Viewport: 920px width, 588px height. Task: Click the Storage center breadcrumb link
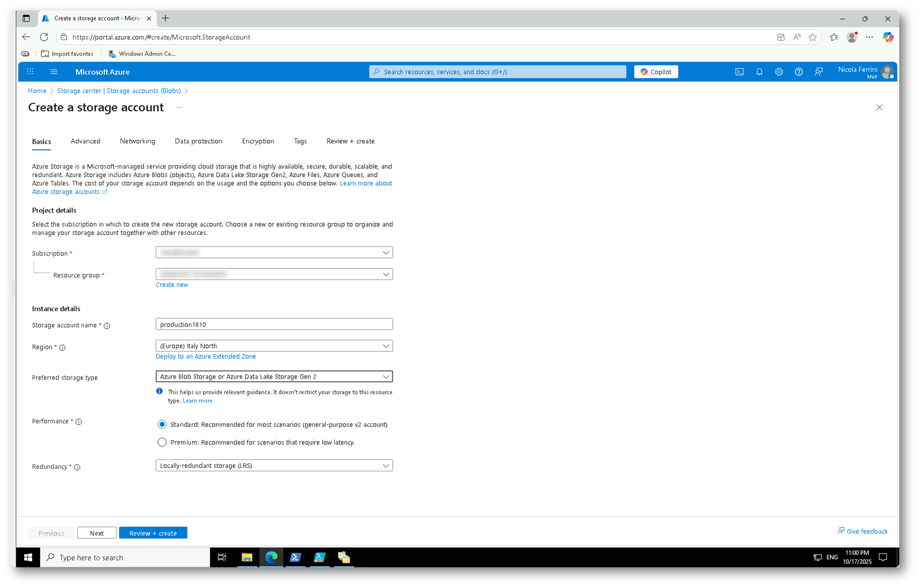click(119, 91)
